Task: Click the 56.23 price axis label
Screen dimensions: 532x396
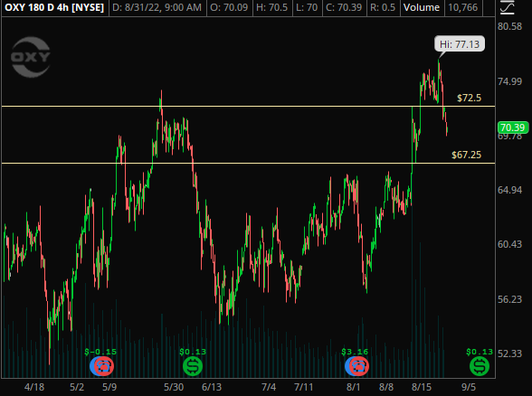Action: (x=509, y=299)
